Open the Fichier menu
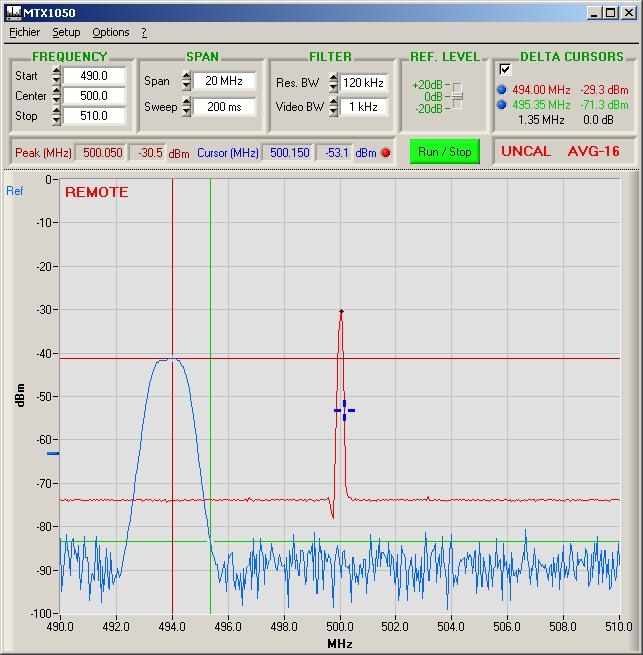643x655 pixels. coord(25,32)
